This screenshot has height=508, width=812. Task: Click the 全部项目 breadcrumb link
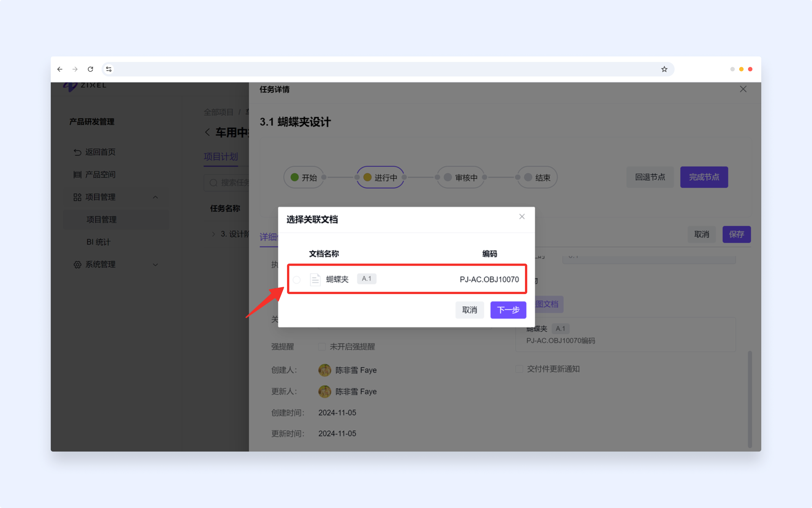219,112
